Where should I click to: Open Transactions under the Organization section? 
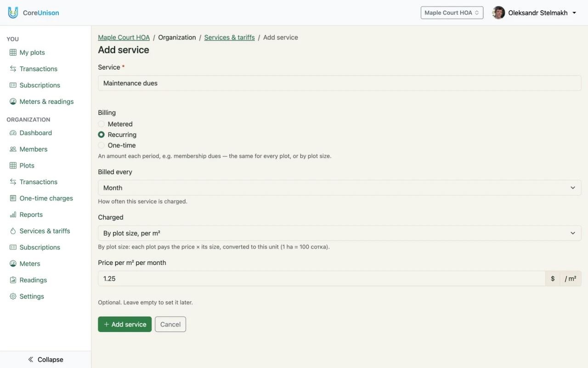[39, 182]
